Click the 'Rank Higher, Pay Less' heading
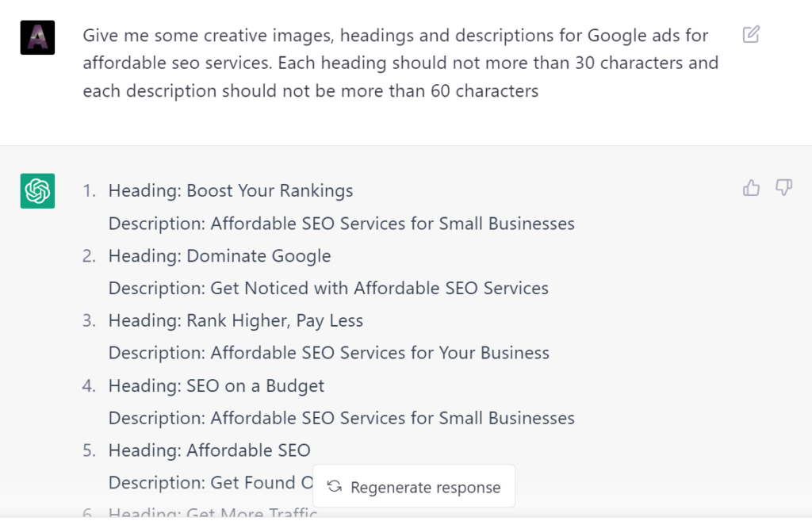This screenshot has width=812, height=521. coord(275,320)
